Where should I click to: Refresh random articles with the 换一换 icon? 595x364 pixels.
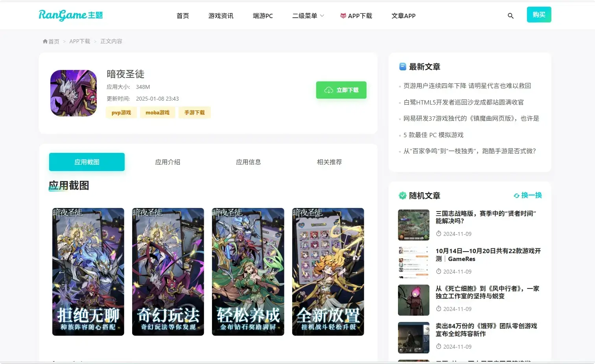[516, 195]
